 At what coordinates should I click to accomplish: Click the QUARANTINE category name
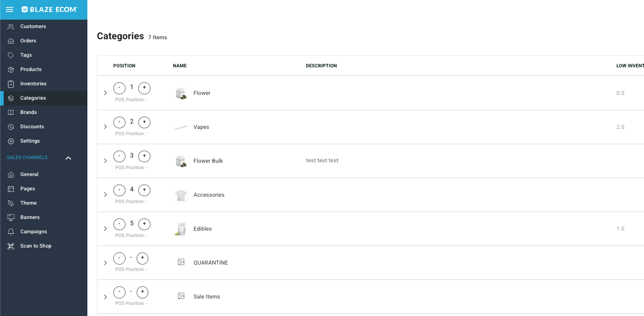pyautogui.click(x=211, y=262)
